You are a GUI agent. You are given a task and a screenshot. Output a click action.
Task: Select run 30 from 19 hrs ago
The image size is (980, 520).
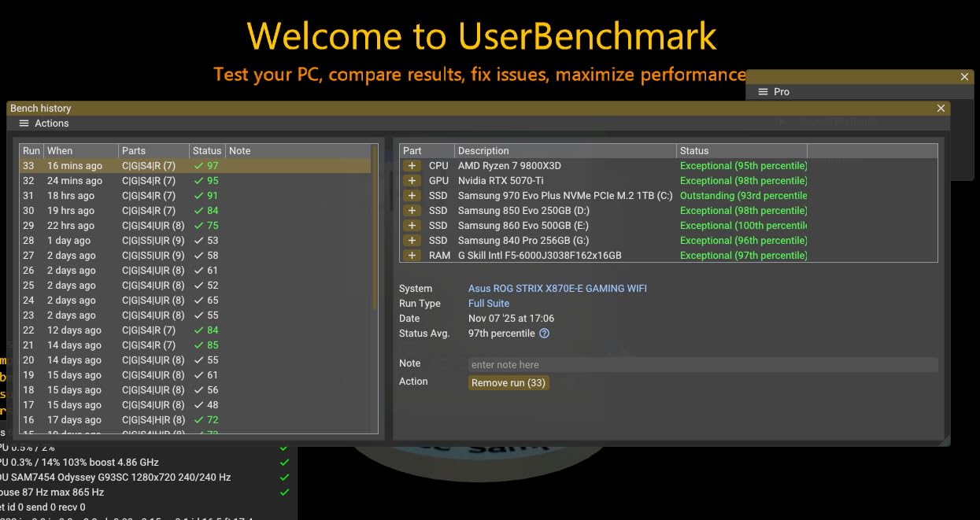194,211
